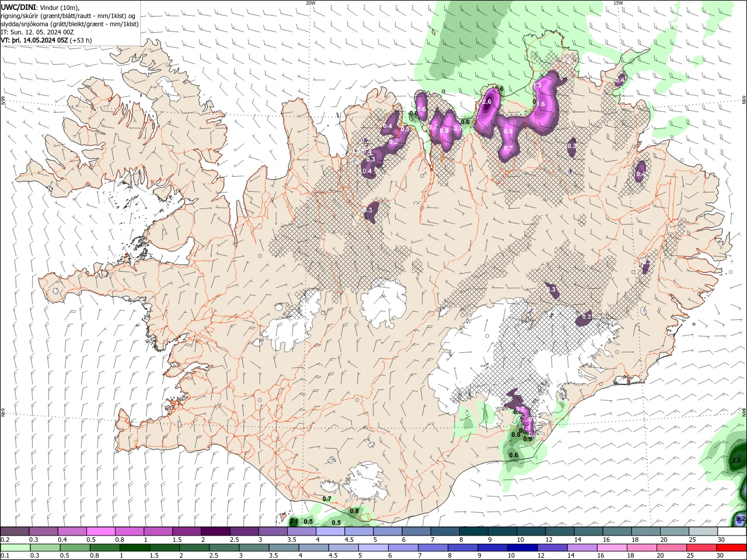Click the 0.4 value on the snow scale
Viewport: 747px width, 560px height.
62,540
